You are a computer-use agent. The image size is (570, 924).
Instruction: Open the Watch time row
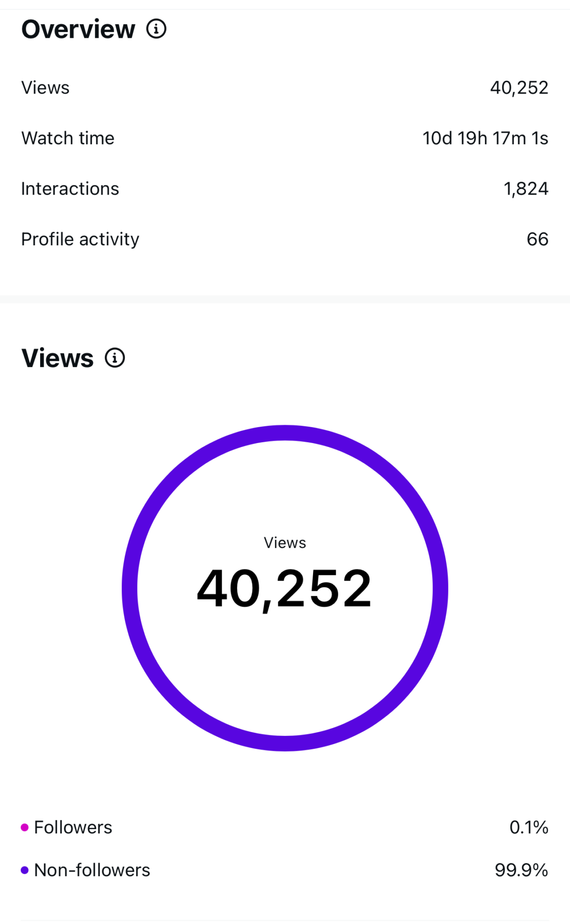[x=68, y=138]
